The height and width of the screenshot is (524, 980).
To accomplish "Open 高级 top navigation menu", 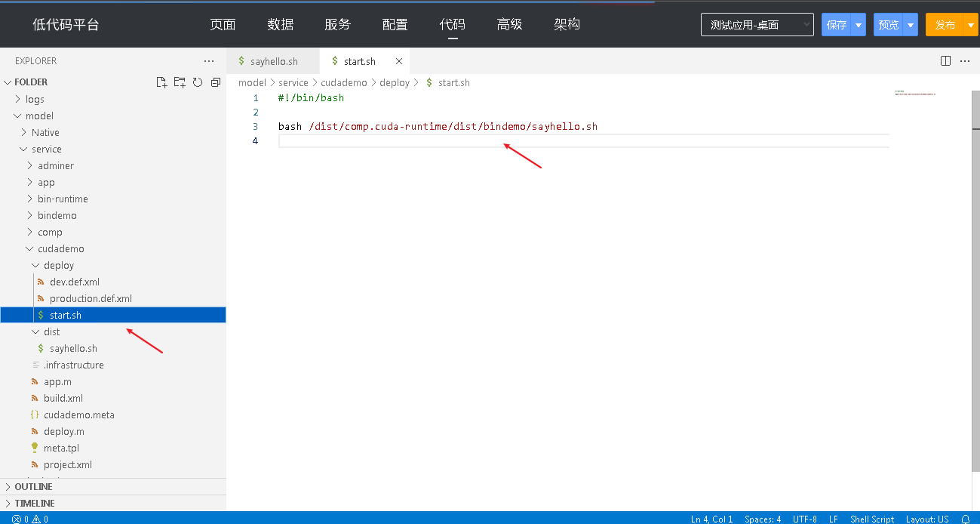I will [x=510, y=24].
